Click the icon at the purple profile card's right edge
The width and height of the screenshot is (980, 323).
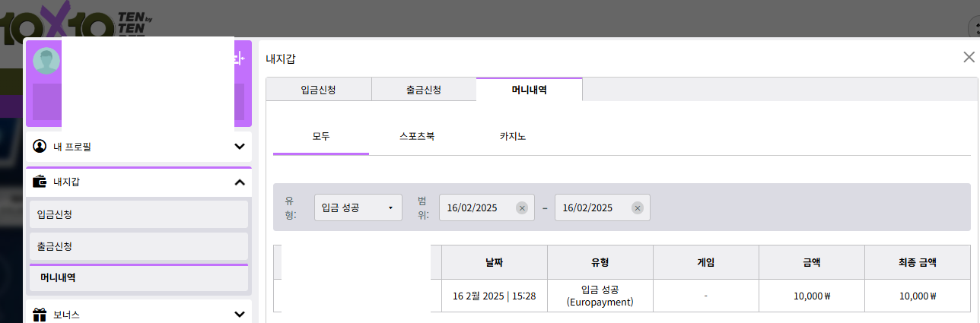pos(238,59)
